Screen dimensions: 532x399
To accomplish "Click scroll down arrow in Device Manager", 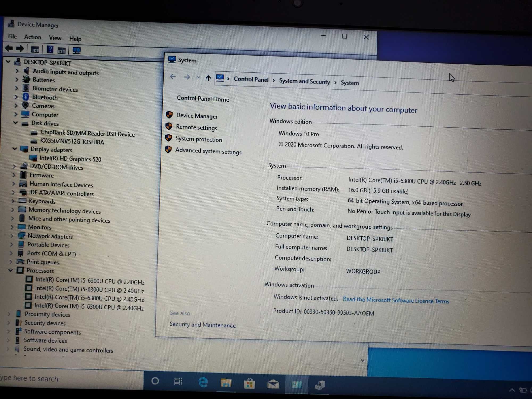I will pyautogui.click(x=362, y=360).
